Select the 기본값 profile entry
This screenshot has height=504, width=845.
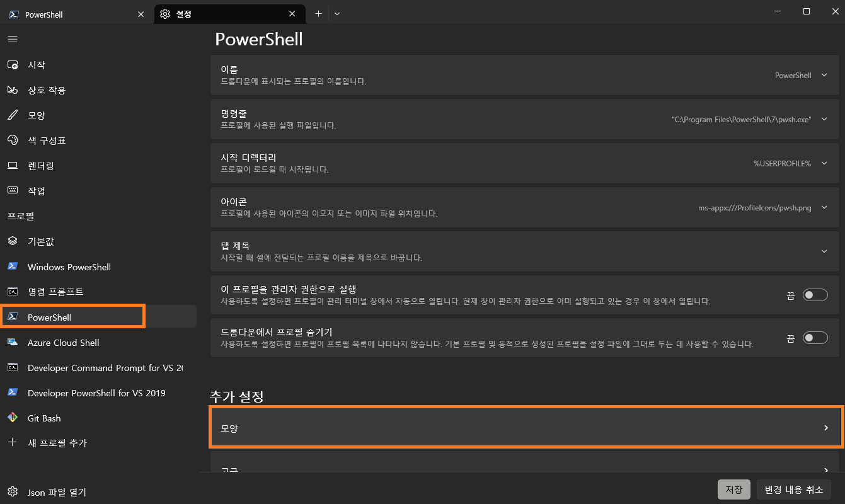pos(99,241)
